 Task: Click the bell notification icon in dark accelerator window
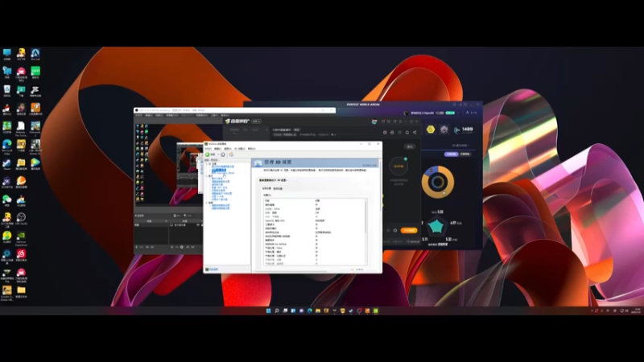(407, 133)
